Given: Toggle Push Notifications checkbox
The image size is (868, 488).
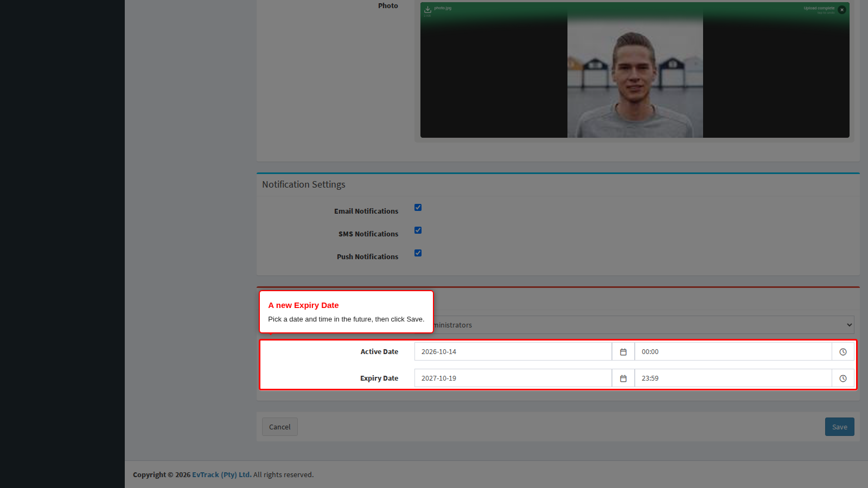Looking at the screenshot, I should 418,253.
